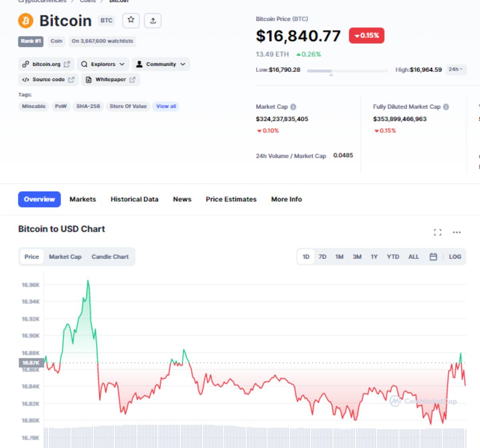Open fullscreen chart view icon
This screenshot has height=448, width=480.
pos(438,232)
